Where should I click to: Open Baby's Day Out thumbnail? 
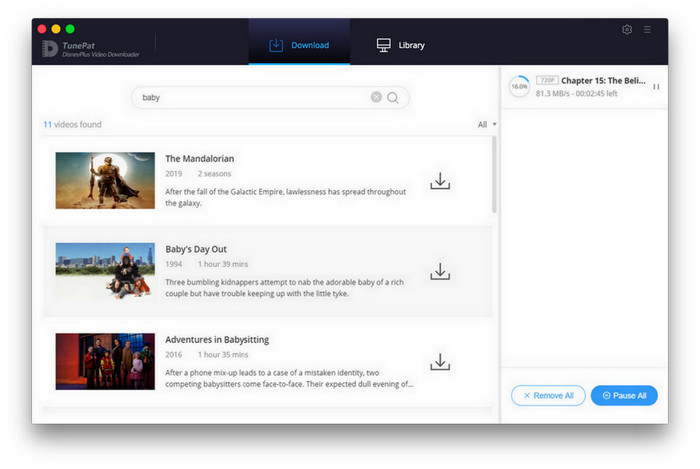(x=105, y=271)
